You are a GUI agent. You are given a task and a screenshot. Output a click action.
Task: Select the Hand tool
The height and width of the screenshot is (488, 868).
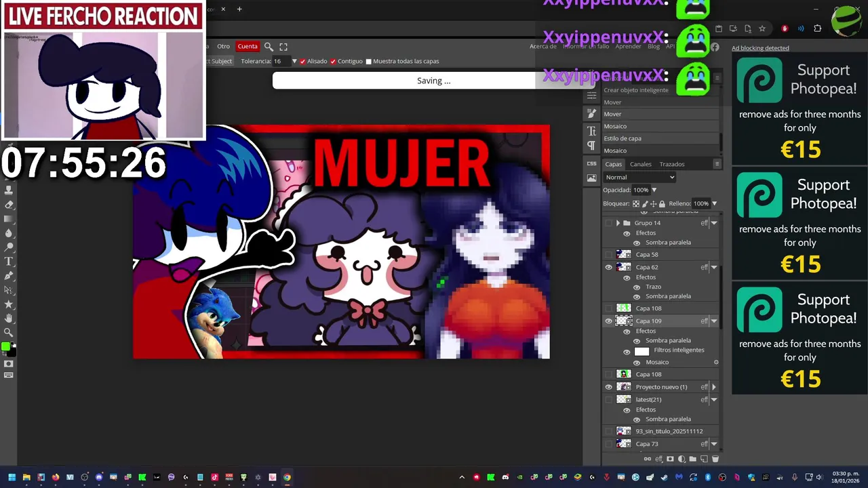click(x=9, y=318)
